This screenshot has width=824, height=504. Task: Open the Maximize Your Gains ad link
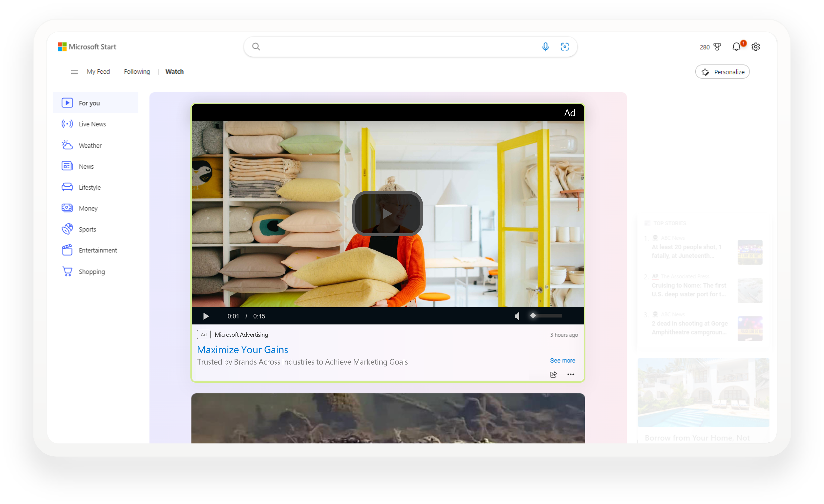242,350
